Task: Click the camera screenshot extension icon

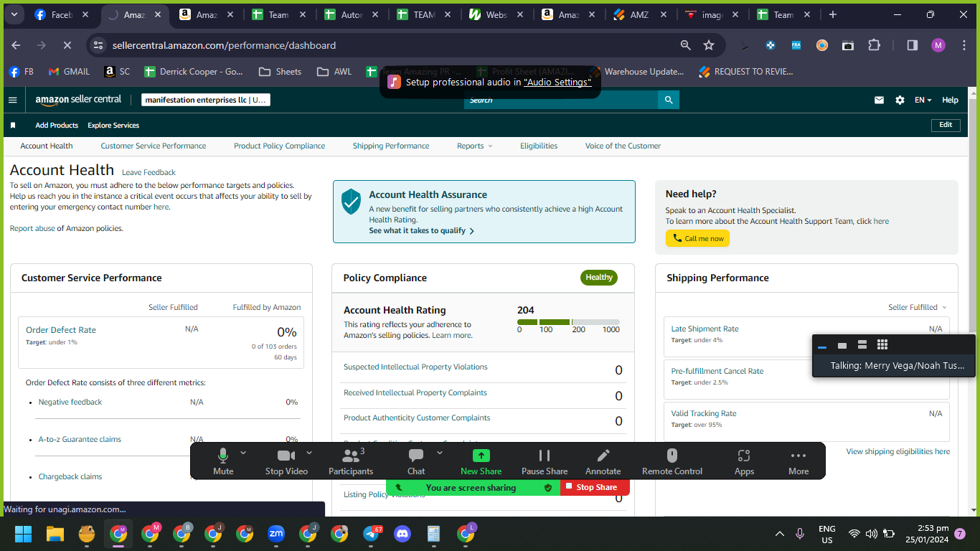Action: (x=848, y=45)
